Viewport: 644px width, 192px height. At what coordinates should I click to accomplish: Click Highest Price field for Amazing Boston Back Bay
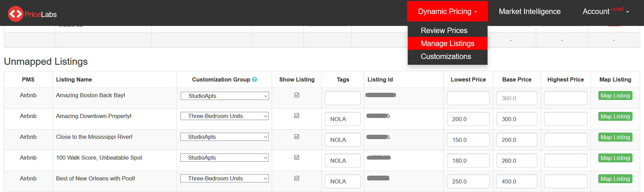tap(566, 98)
